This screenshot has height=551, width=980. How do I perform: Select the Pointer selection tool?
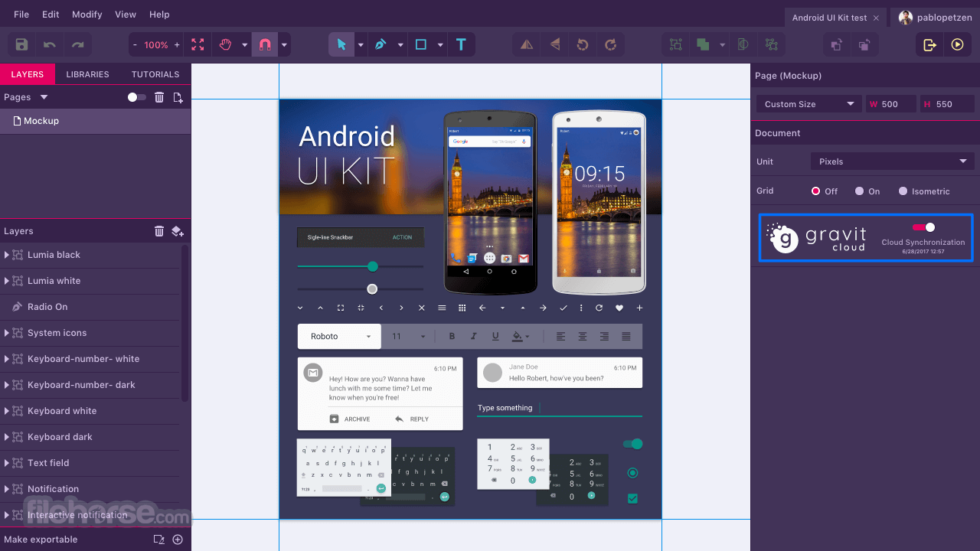[x=341, y=45]
